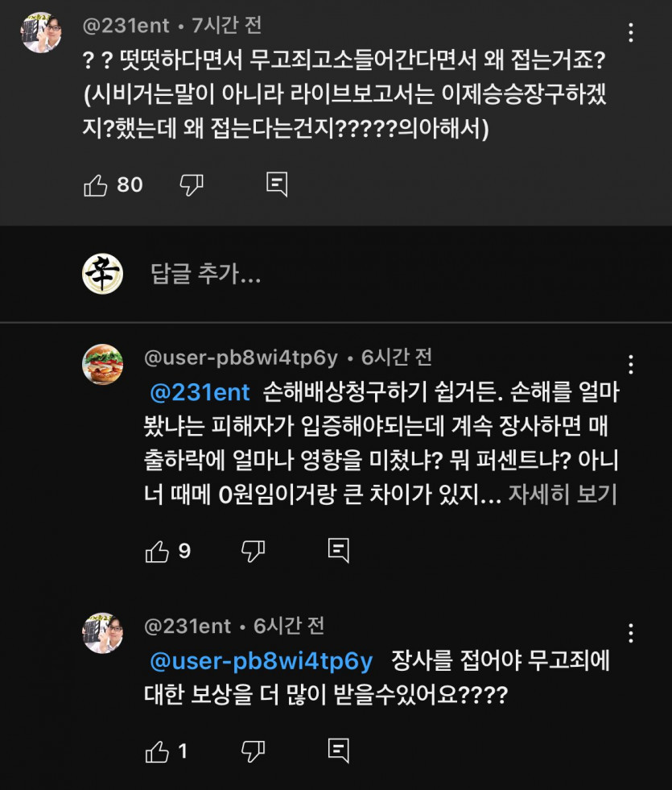
Task: Like the top comment with 80 likes
Action: [x=96, y=185]
